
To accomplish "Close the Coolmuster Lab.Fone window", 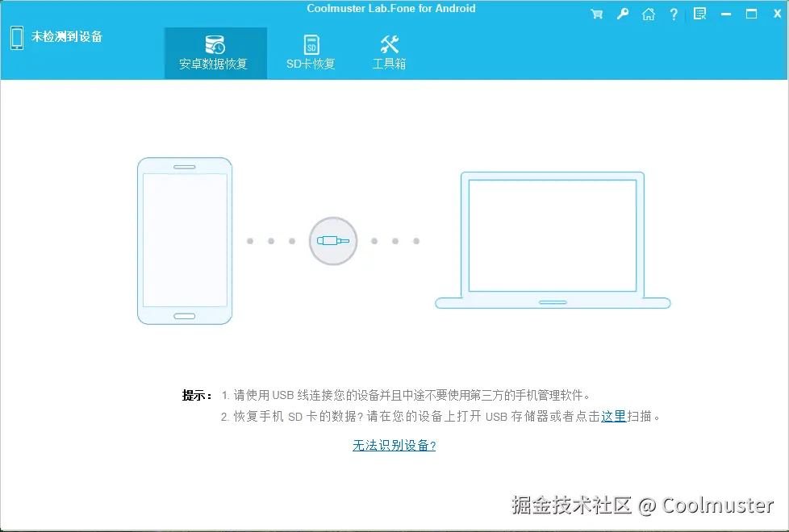I will tap(778, 14).
